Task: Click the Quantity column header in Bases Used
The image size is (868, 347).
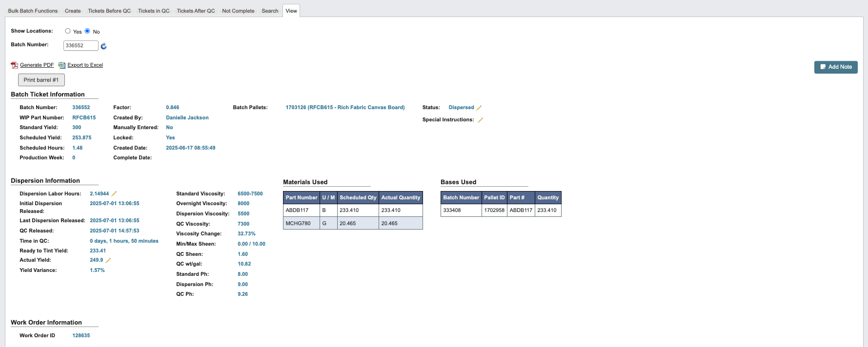Action: tap(548, 198)
